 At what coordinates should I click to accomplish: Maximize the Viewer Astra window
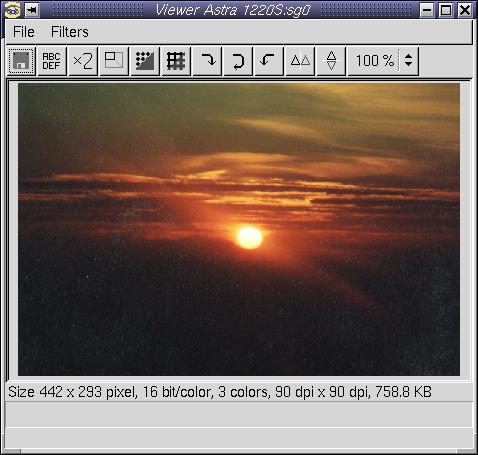pyautogui.click(x=446, y=10)
